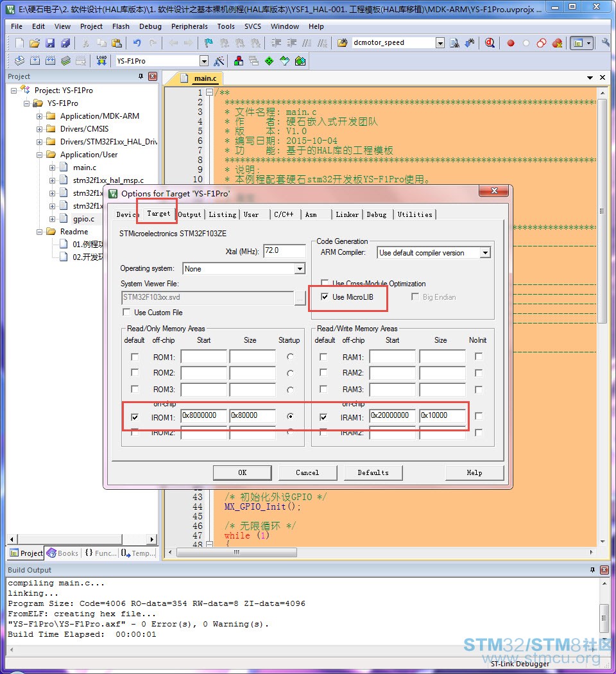Paste from clipboard toolbar icon
This screenshot has width=616, height=674.
tap(116, 42)
